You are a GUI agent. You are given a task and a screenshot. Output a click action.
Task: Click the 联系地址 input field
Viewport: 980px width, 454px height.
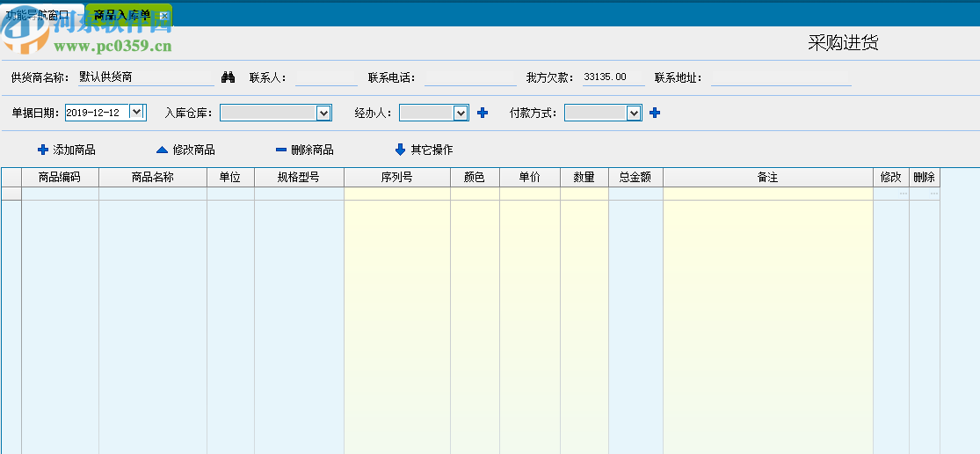point(781,78)
